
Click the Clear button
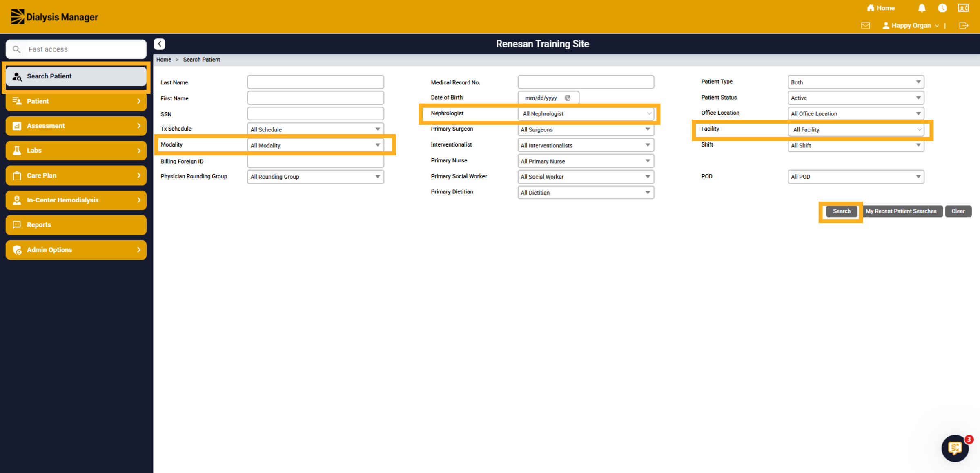[958, 211]
